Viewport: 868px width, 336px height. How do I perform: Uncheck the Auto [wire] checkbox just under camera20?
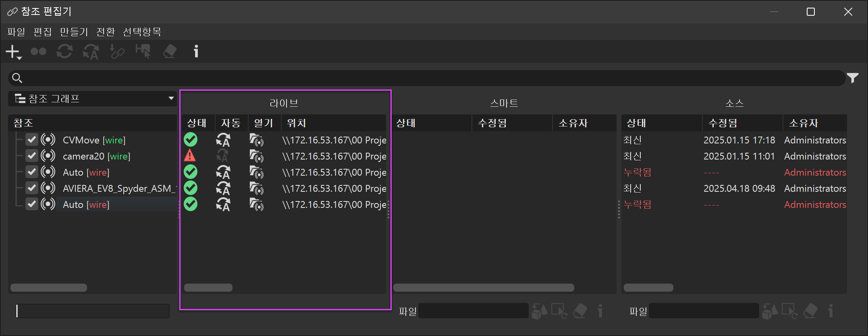[x=31, y=172]
